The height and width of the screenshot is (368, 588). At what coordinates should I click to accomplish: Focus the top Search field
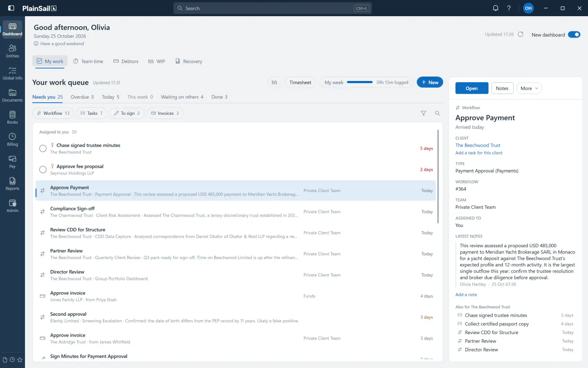pyautogui.click(x=272, y=8)
